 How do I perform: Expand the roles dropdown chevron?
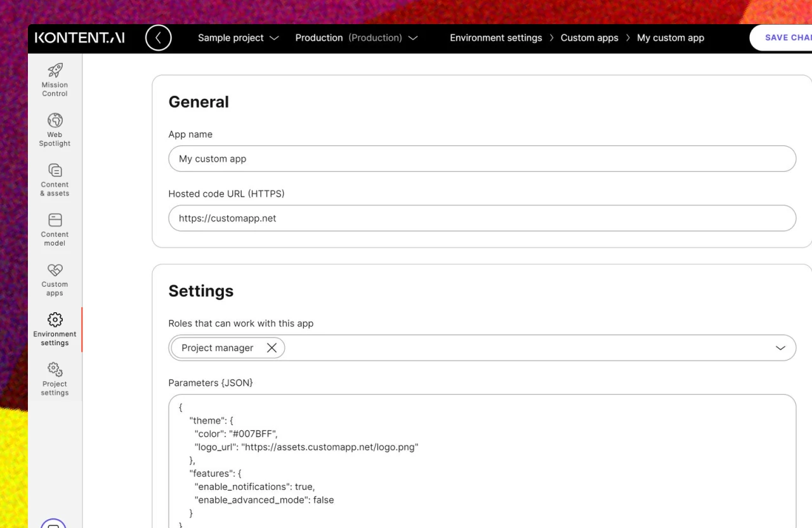point(780,348)
